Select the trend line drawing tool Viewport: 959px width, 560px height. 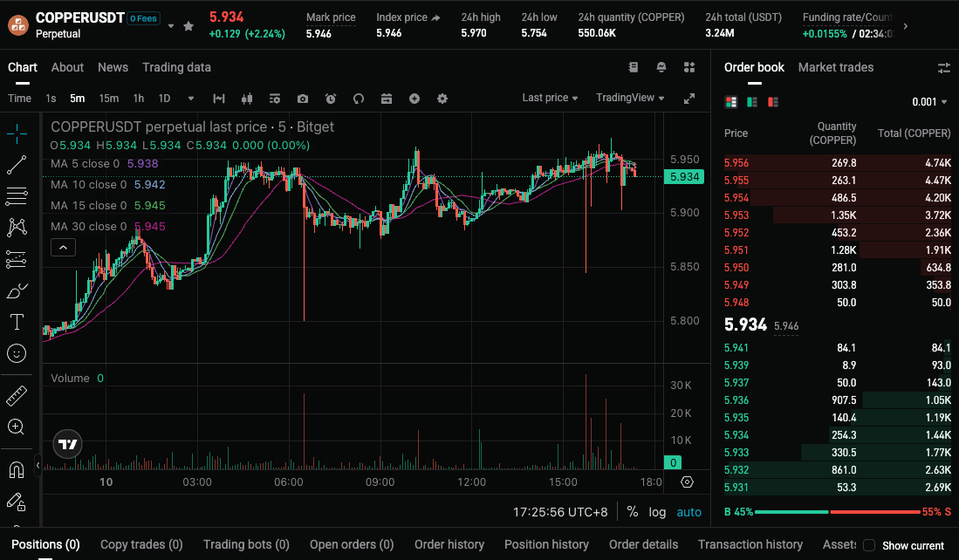pos(17,165)
